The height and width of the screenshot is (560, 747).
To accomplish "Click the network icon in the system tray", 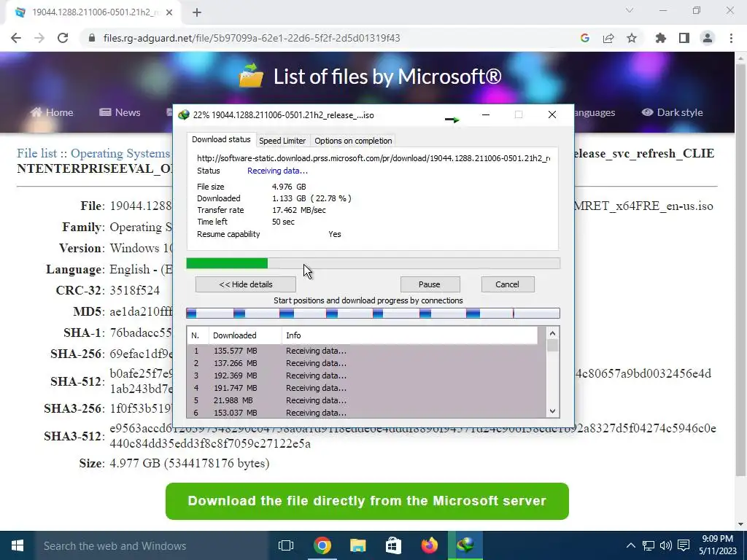I will click(x=648, y=545).
